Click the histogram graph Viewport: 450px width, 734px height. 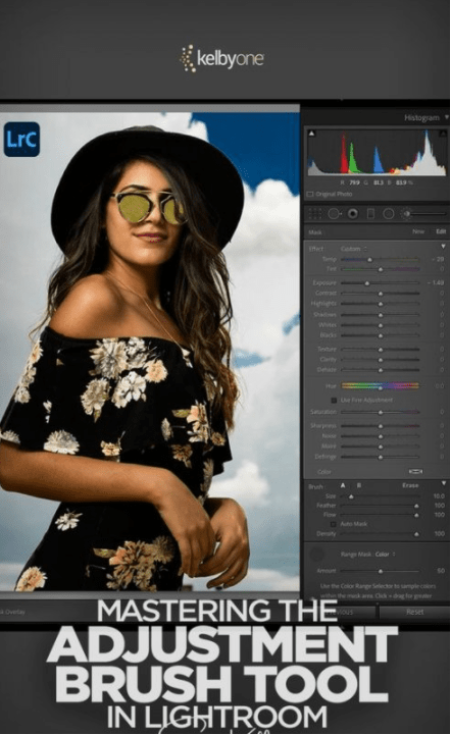point(377,152)
